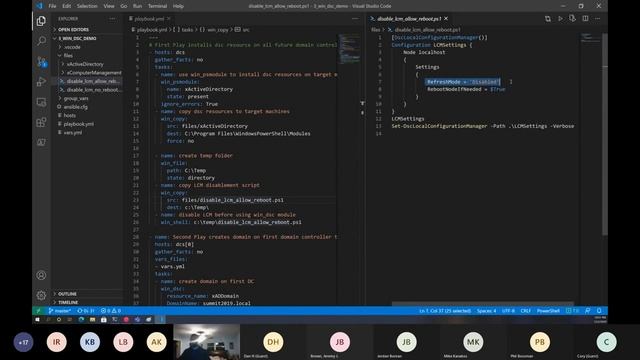640x360 pixels.
Task: Click the active speaker video thumbnail
Action: pos(207,342)
